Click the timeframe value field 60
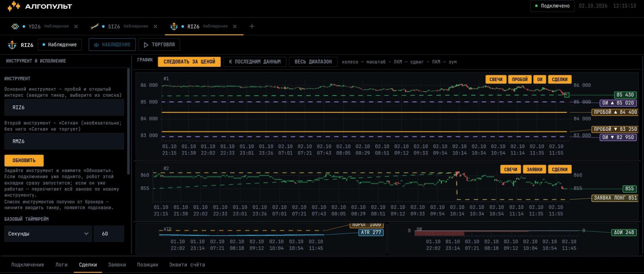Screen dimensions: 644x274 pyautogui.click(x=109, y=234)
